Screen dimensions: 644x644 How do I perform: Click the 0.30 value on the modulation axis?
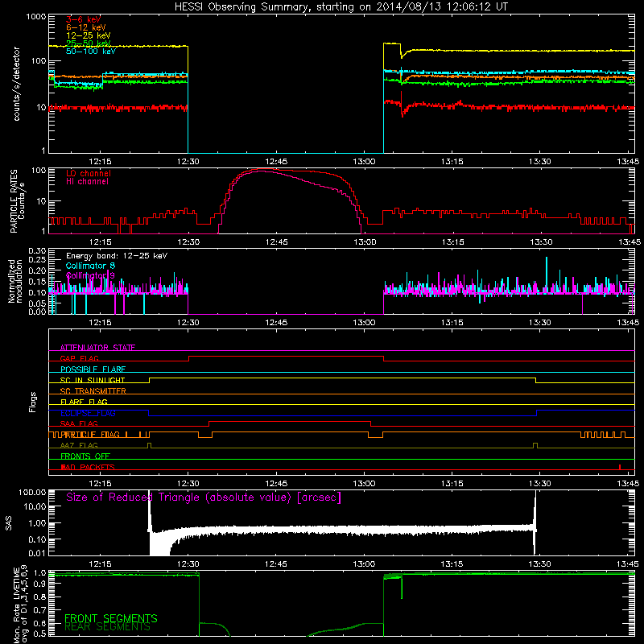tap(37, 250)
